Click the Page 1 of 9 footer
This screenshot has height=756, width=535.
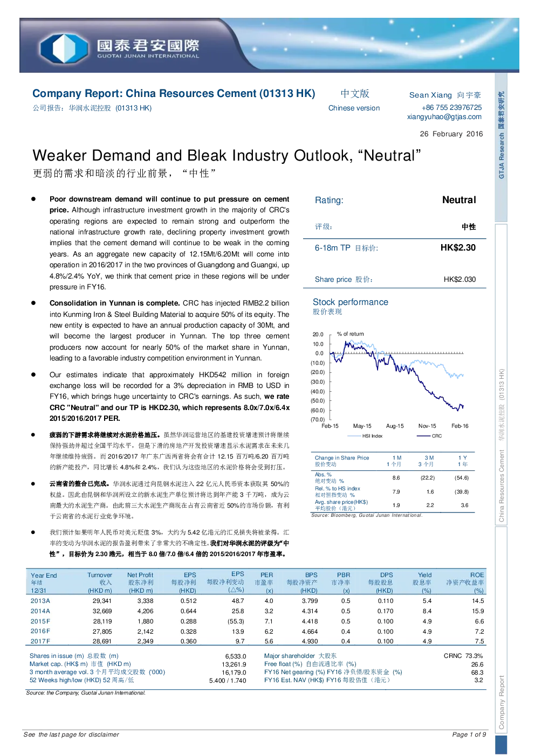[469, 734]
